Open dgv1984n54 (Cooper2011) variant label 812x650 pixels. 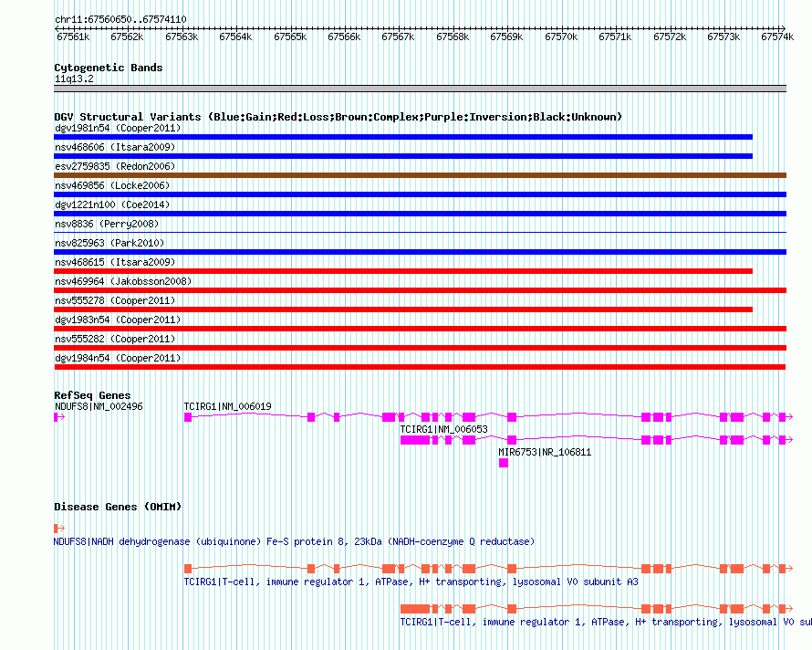click(x=118, y=358)
